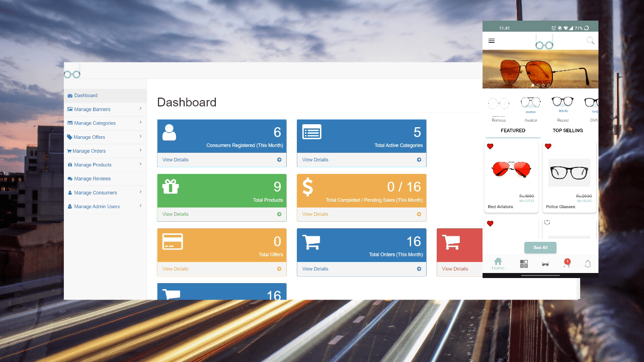
Task: Open Manage Offers sidebar item
Action: click(x=105, y=137)
